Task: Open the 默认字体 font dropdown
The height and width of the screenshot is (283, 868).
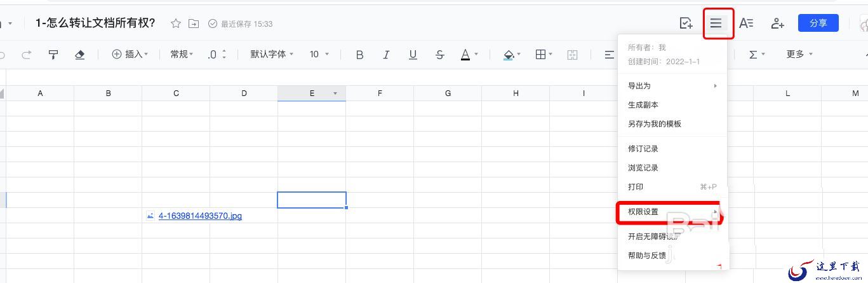Action: (x=272, y=55)
